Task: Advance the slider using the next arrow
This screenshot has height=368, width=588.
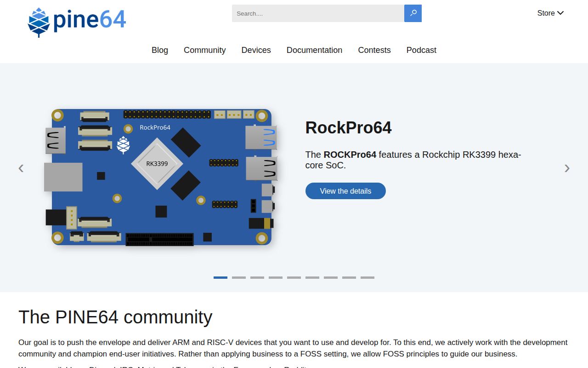Action: pyautogui.click(x=567, y=168)
